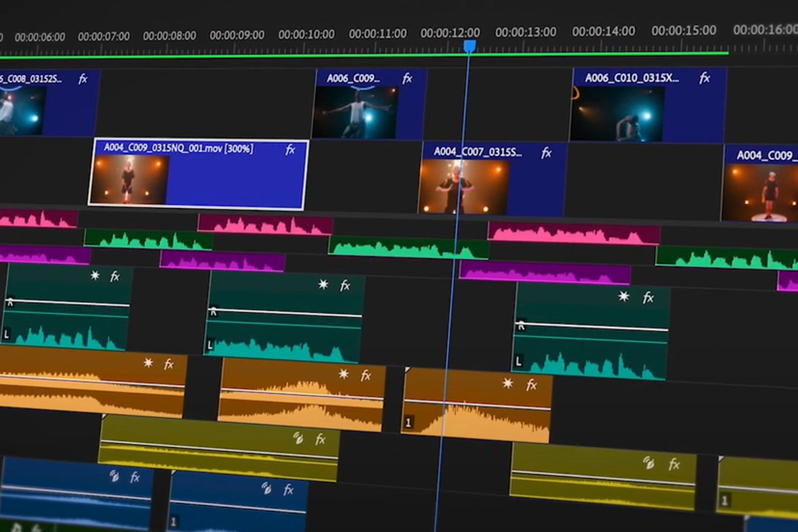This screenshot has width=798, height=532.
Task: Click the blue playhead handle at 00:00:12:00
Action: pyautogui.click(x=469, y=46)
